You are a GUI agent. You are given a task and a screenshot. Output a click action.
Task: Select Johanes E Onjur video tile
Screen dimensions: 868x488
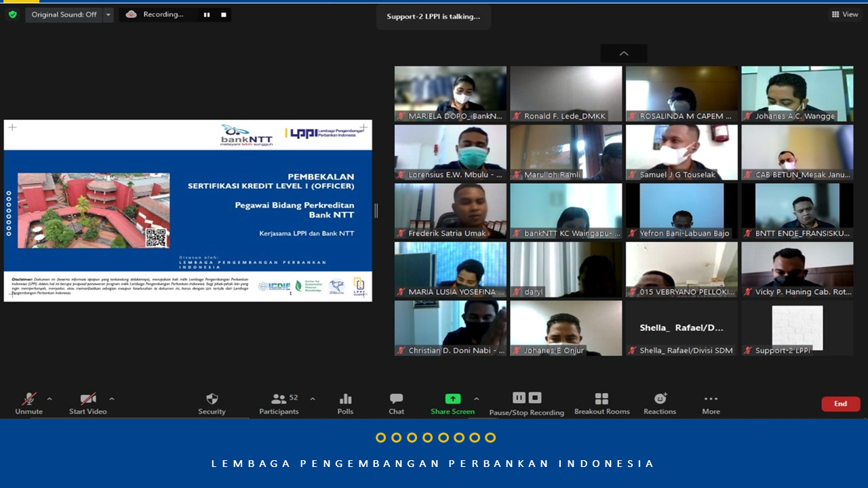[x=566, y=329]
